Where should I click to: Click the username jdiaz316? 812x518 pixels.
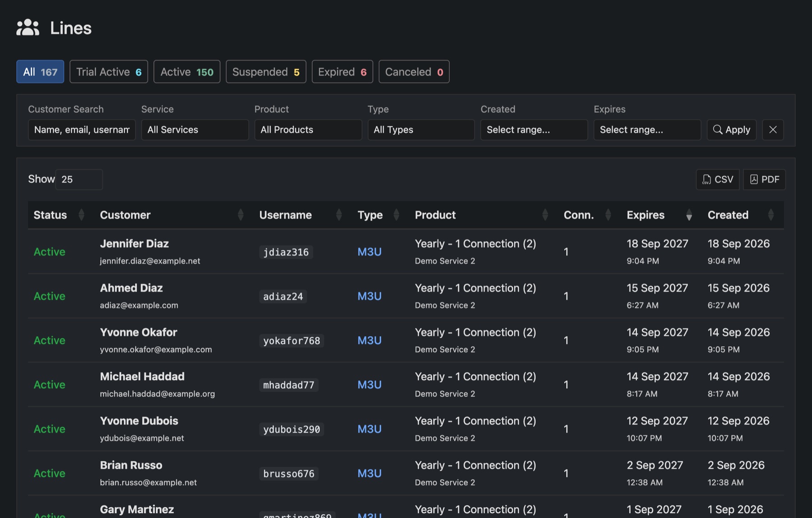coord(286,252)
